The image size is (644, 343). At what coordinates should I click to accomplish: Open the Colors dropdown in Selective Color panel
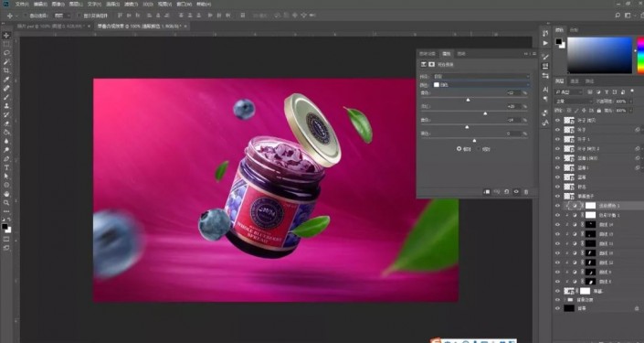(481, 85)
